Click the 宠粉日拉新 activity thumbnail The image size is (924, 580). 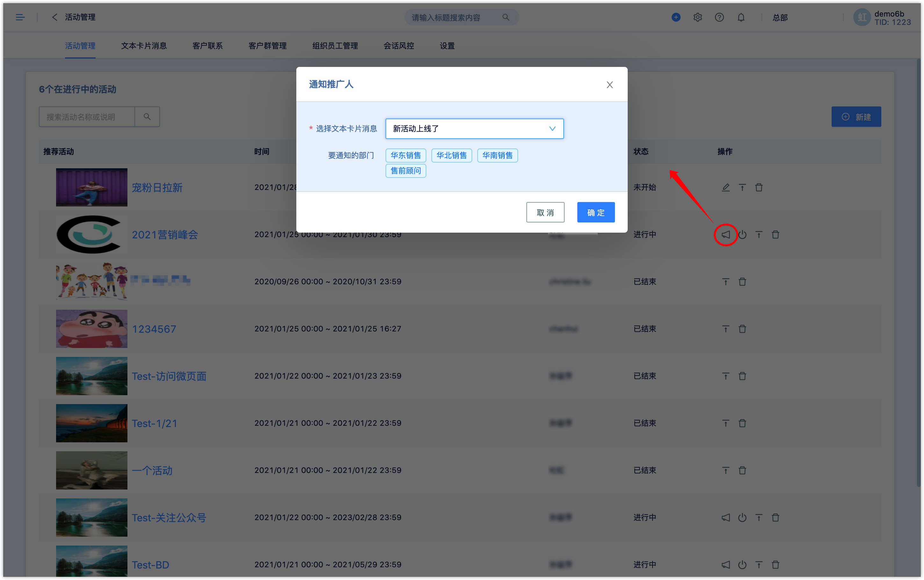pyautogui.click(x=92, y=188)
